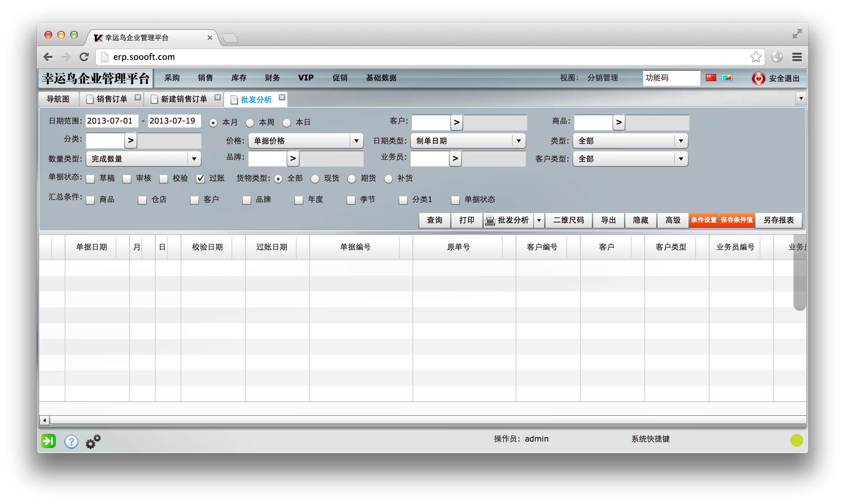Select the 本日 radio button
The width and height of the screenshot is (845, 504).
286,123
